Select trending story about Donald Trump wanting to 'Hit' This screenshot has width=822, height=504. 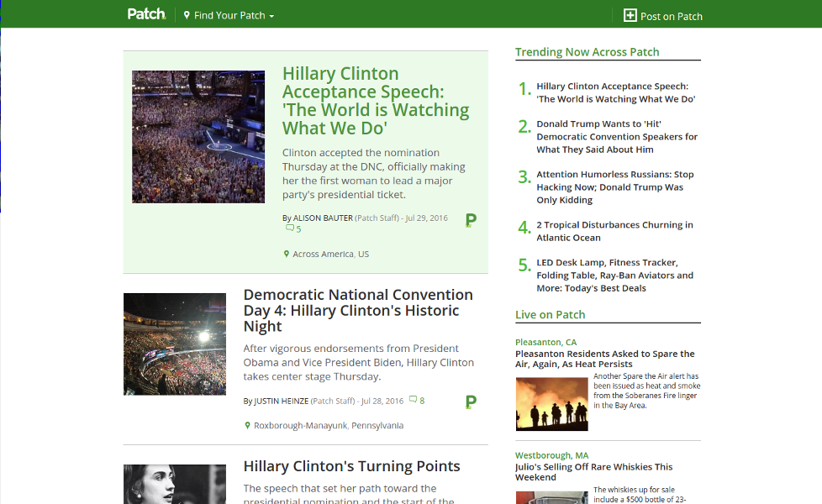[x=617, y=136]
